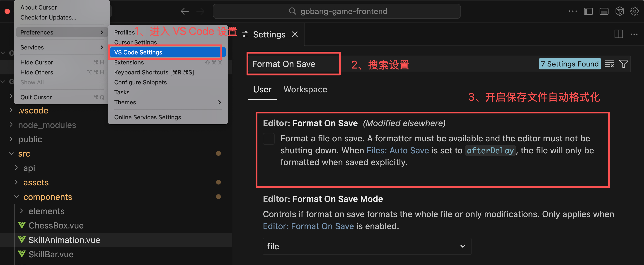Collapse the components folder

(48, 197)
